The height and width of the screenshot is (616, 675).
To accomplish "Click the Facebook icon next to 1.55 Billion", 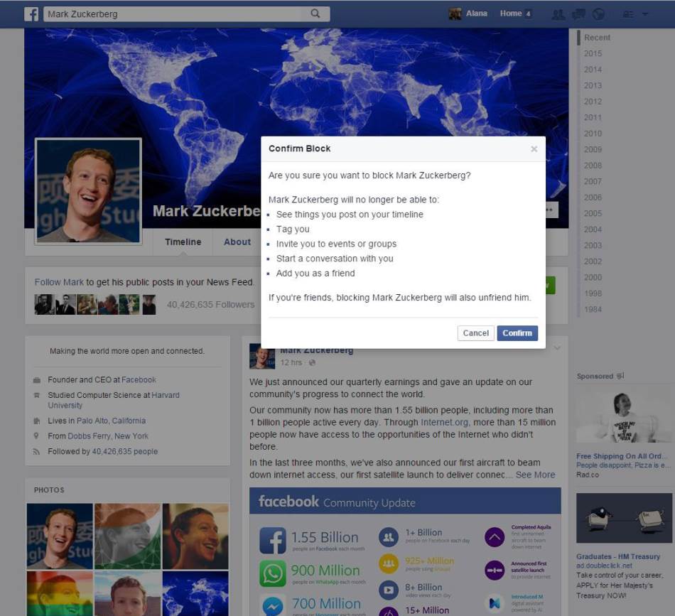I will click(x=274, y=539).
